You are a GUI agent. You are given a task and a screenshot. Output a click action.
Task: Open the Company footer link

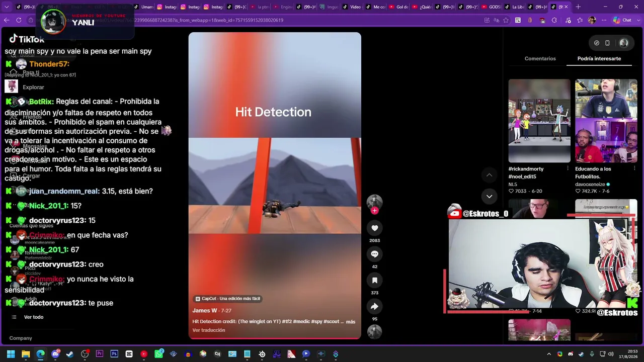21,338
